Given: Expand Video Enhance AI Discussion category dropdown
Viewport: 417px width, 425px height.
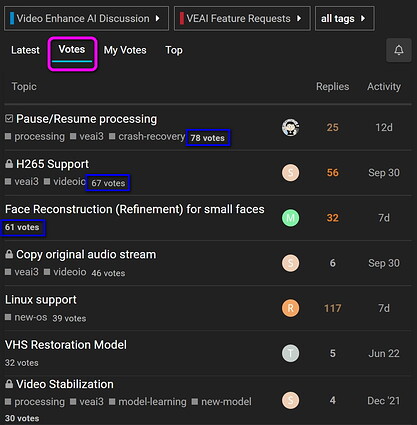Looking at the screenshot, I should point(86,18).
